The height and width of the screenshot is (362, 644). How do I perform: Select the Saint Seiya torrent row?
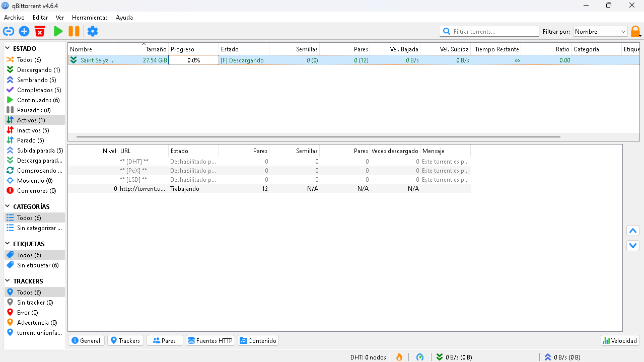click(x=354, y=60)
